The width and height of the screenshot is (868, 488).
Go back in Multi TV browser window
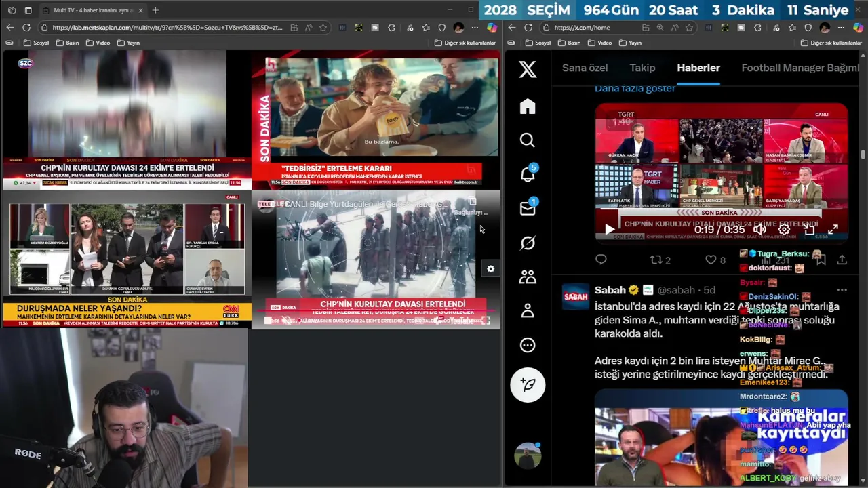[9, 28]
